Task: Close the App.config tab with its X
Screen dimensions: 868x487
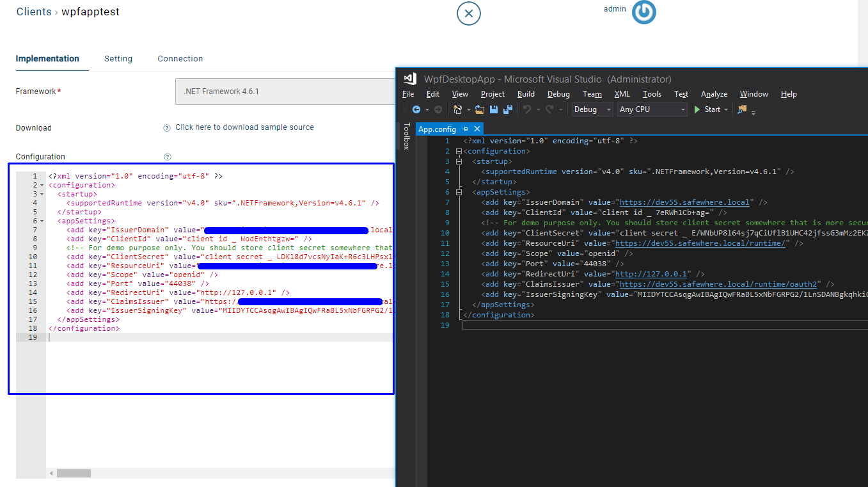Action: point(477,129)
